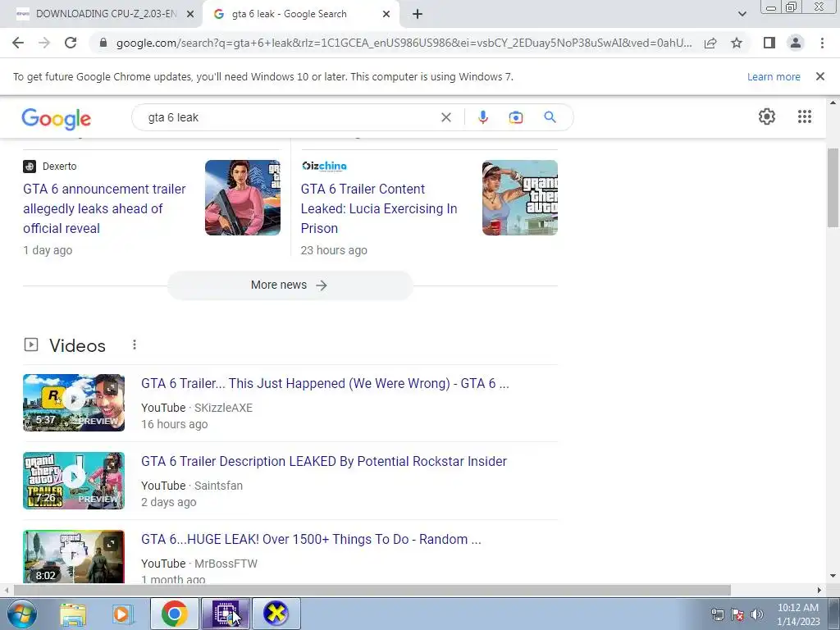Click the address bar URL
This screenshot has width=840, height=630.
(x=404, y=43)
